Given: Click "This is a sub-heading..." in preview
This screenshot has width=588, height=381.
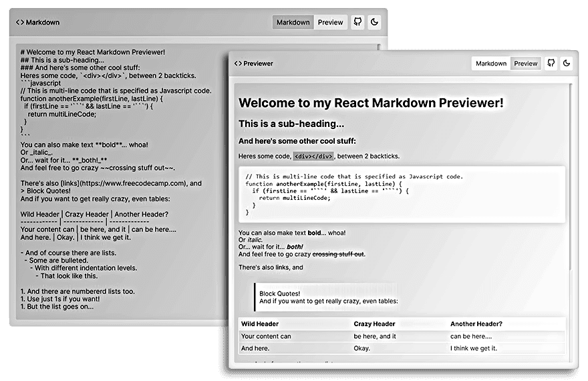Looking at the screenshot, I should click(x=291, y=124).
